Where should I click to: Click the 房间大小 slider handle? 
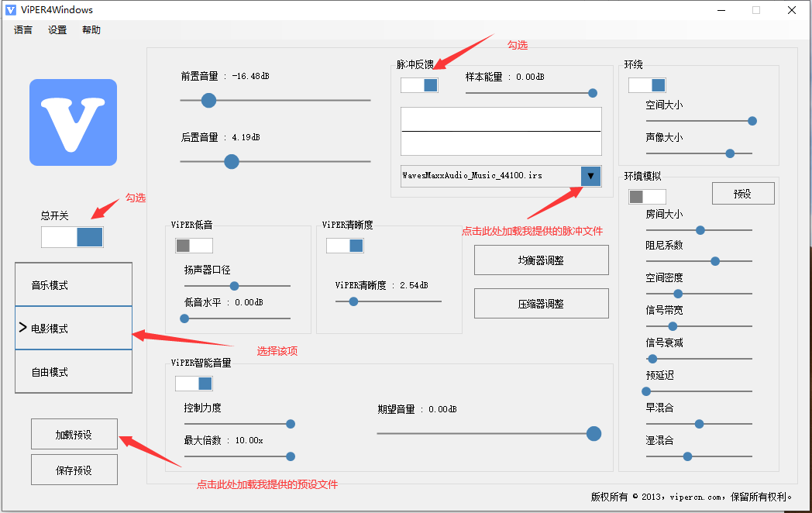700,230
